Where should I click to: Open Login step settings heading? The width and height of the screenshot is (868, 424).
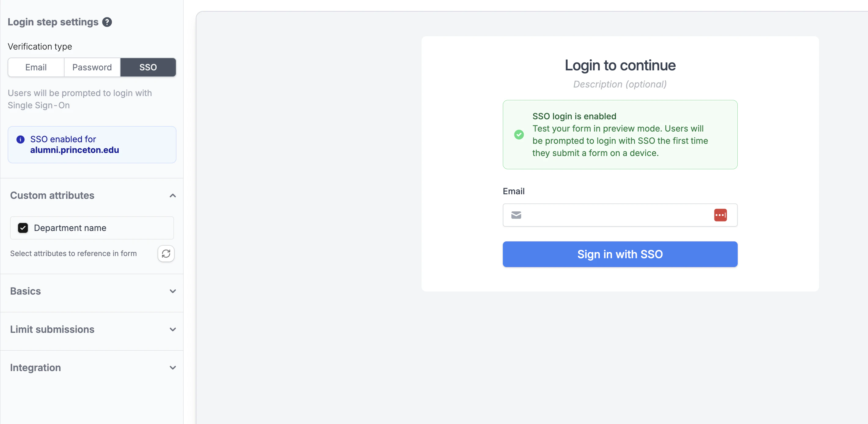click(x=53, y=22)
